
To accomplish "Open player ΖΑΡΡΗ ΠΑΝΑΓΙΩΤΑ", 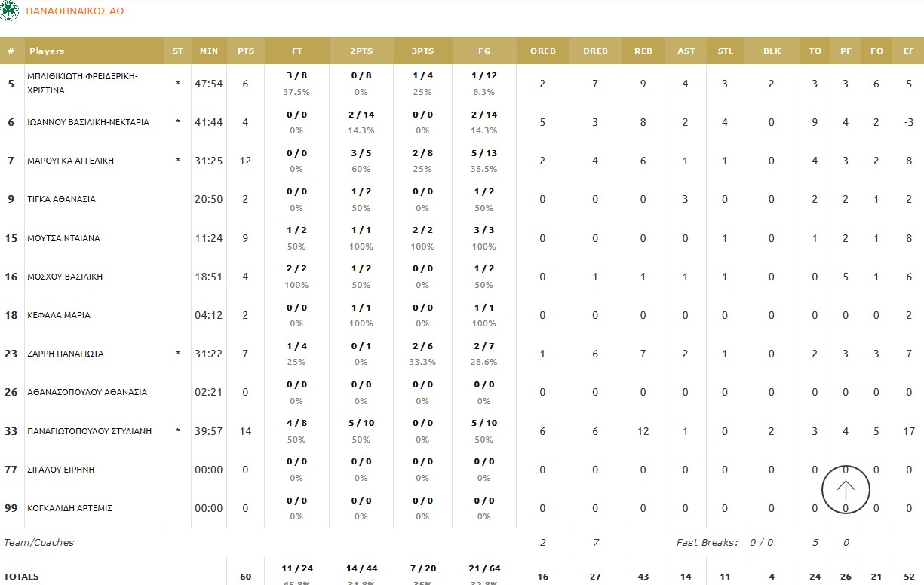I will (66, 354).
